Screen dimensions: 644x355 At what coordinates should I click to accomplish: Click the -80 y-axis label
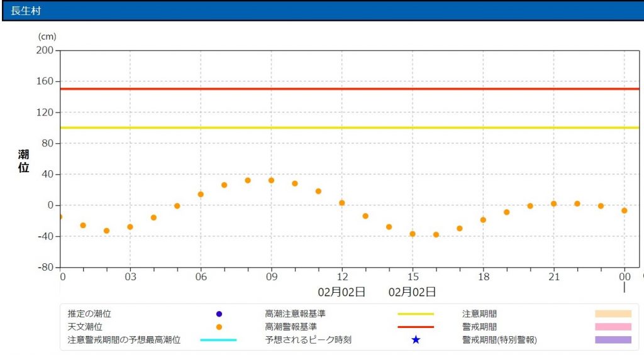coord(45,267)
